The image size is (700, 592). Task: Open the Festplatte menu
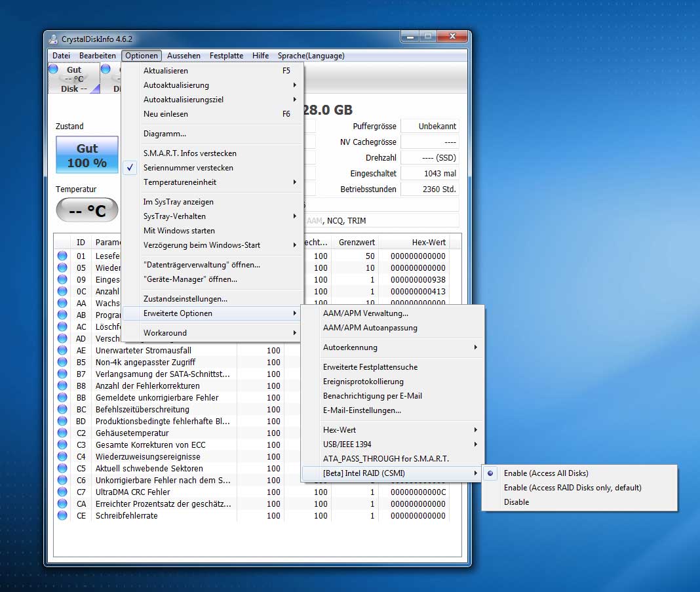[226, 55]
